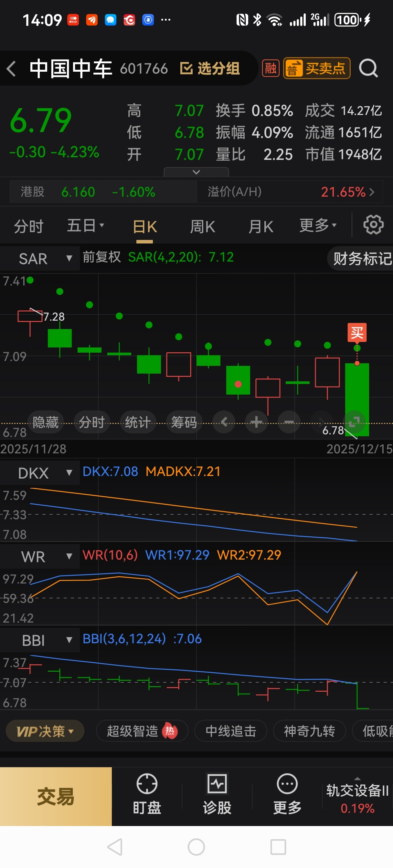The image size is (393, 868).
Task: View the 港股 6.160 quote
Action: click(103, 192)
